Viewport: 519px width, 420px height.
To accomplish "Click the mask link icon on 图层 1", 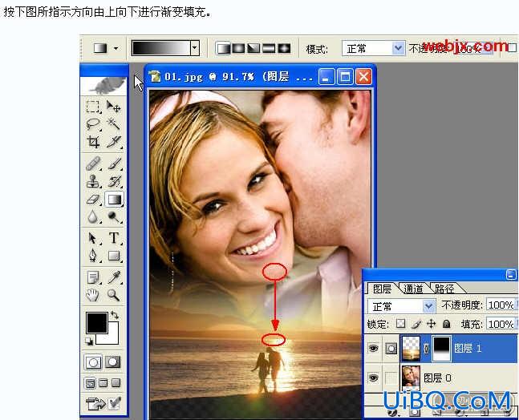I will click(x=426, y=348).
